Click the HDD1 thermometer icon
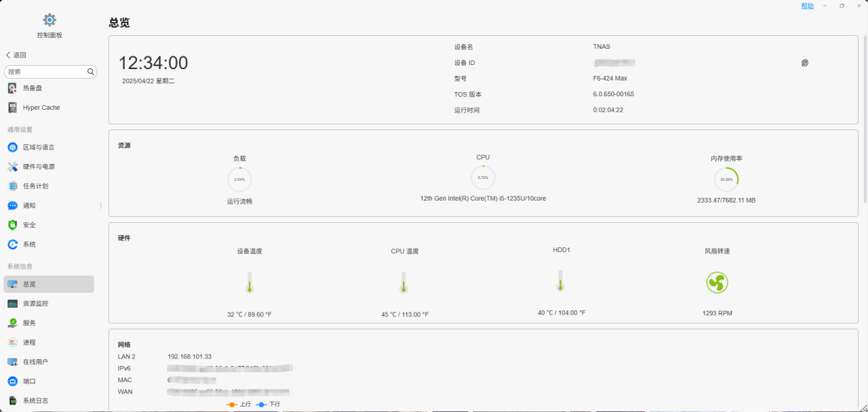The image size is (868, 412). (x=560, y=281)
